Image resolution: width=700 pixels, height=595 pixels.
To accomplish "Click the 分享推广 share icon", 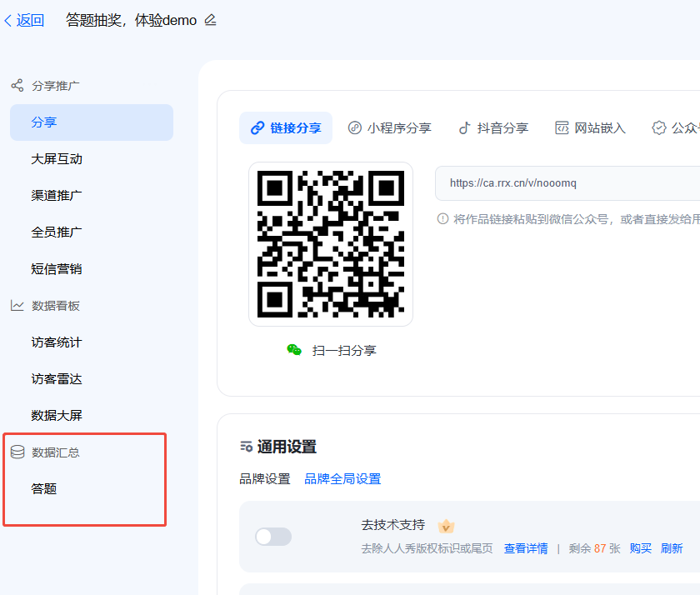I will [17, 85].
